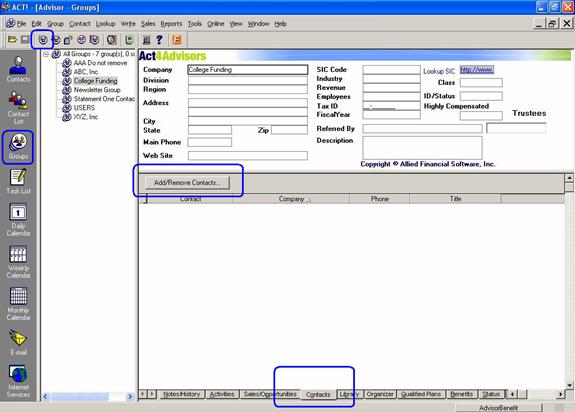Click in the Company input field
575x412 pixels.
248,70
